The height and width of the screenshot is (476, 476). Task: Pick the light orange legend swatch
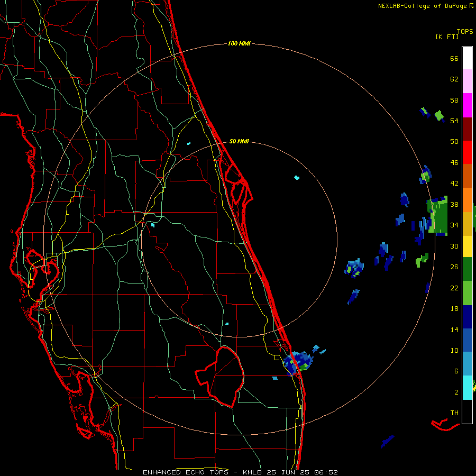coord(467,200)
